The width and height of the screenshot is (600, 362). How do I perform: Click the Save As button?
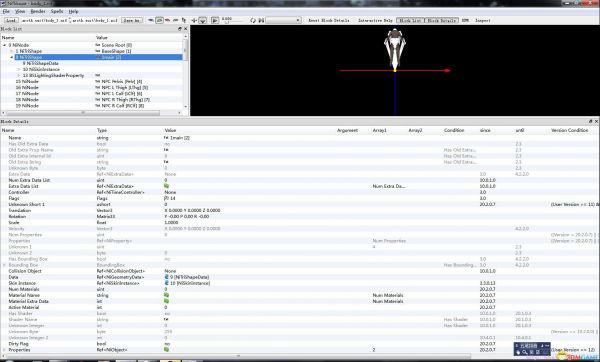132,20
